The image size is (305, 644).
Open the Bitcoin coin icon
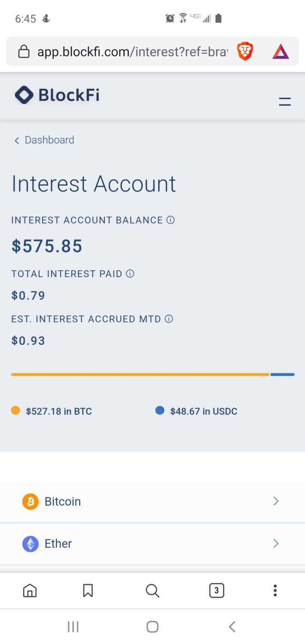[30, 501]
